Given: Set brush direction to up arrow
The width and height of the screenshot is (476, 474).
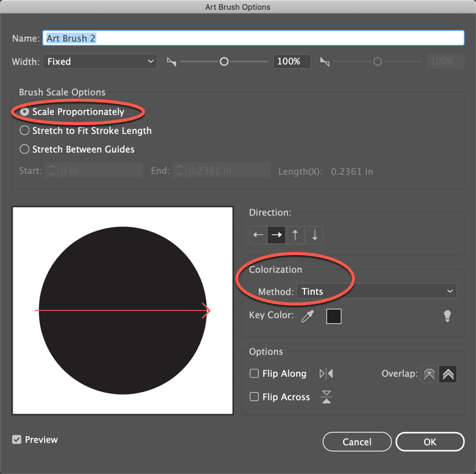Looking at the screenshot, I should pyautogui.click(x=295, y=235).
